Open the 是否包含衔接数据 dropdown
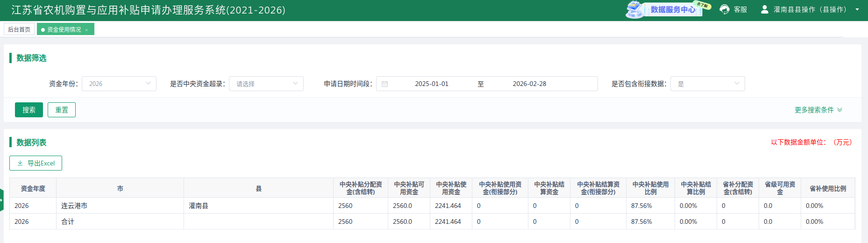 point(707,84)
